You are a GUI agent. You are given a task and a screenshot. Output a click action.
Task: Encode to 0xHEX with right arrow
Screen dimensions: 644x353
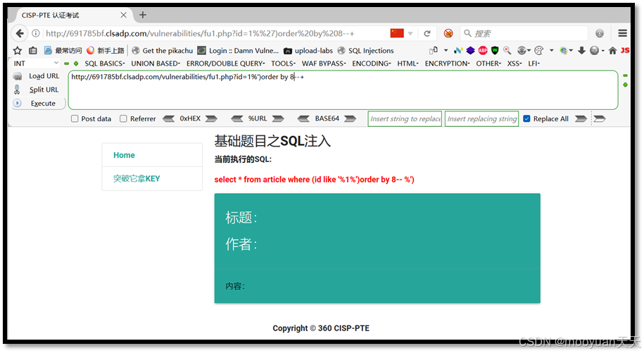pyautogui.click(x=211, y=119)
